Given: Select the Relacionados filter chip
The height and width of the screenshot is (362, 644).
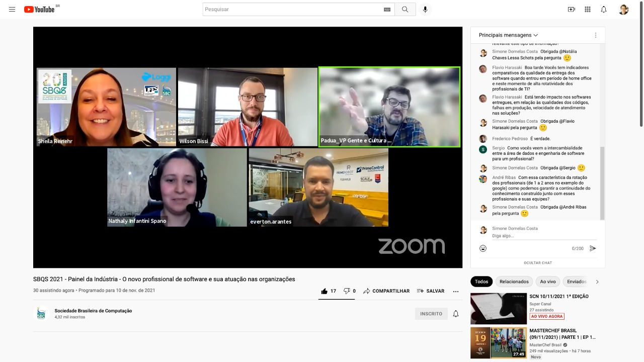Looking at the screenshot, I should (514, 282).
